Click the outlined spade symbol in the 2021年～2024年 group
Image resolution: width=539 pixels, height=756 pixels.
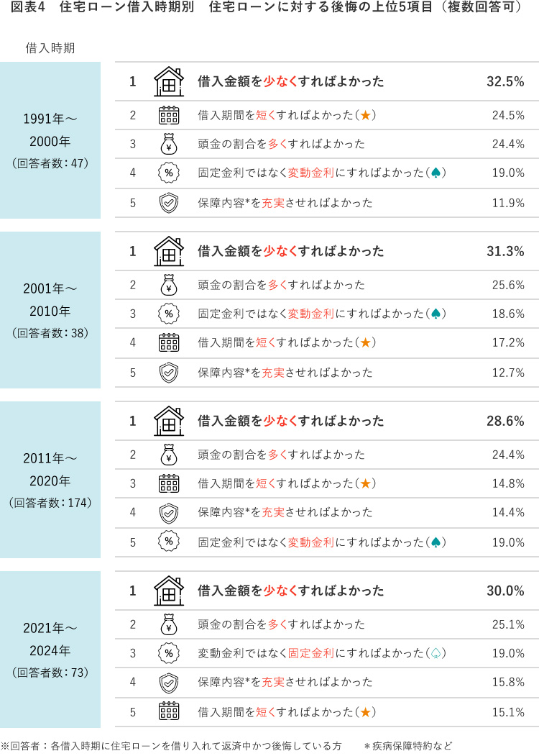pos(436,653)
